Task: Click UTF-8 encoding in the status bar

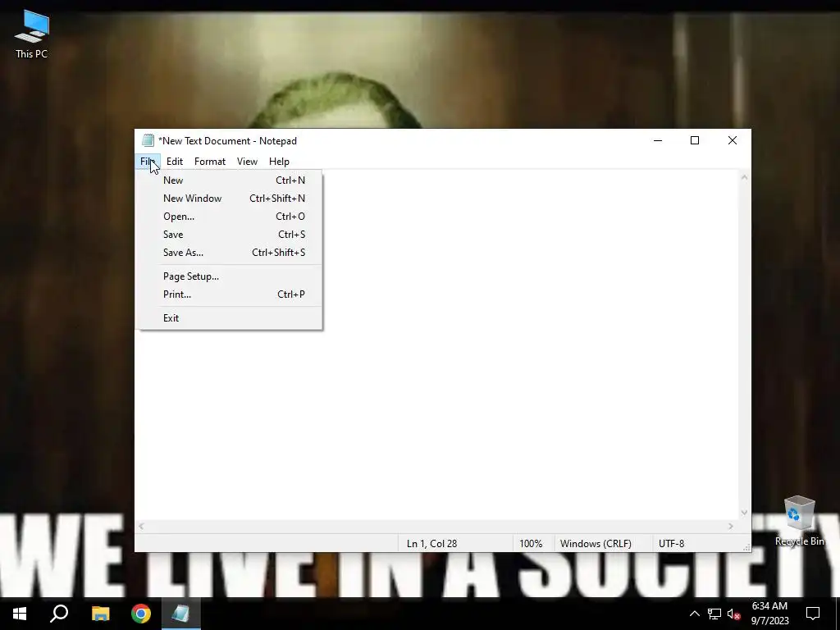Action: point(671,544)
